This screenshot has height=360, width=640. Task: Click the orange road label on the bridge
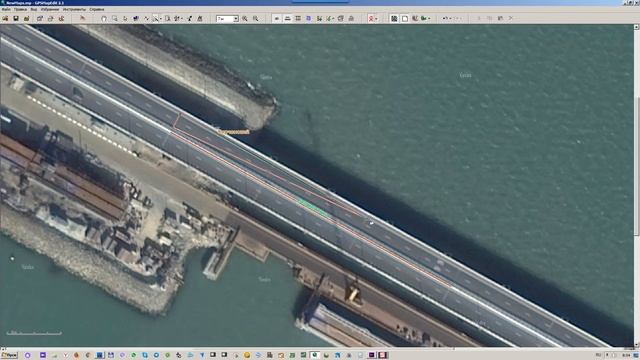233,132
